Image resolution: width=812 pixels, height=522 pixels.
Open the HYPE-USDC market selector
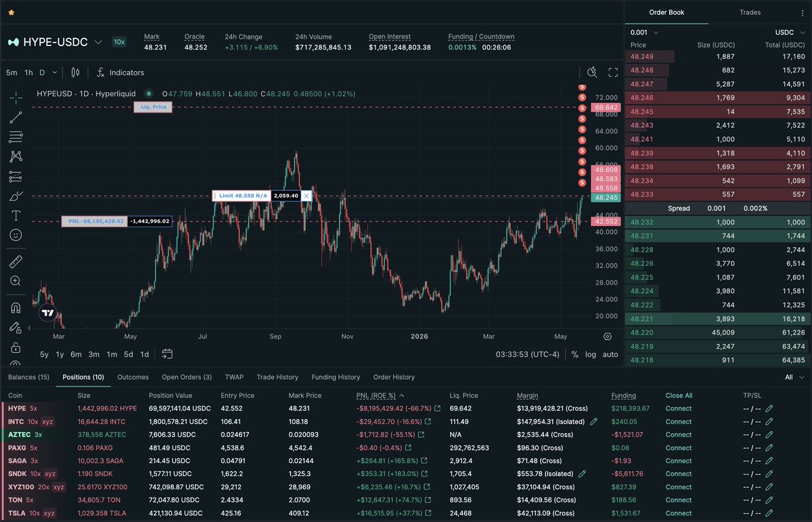coord(55,42)
